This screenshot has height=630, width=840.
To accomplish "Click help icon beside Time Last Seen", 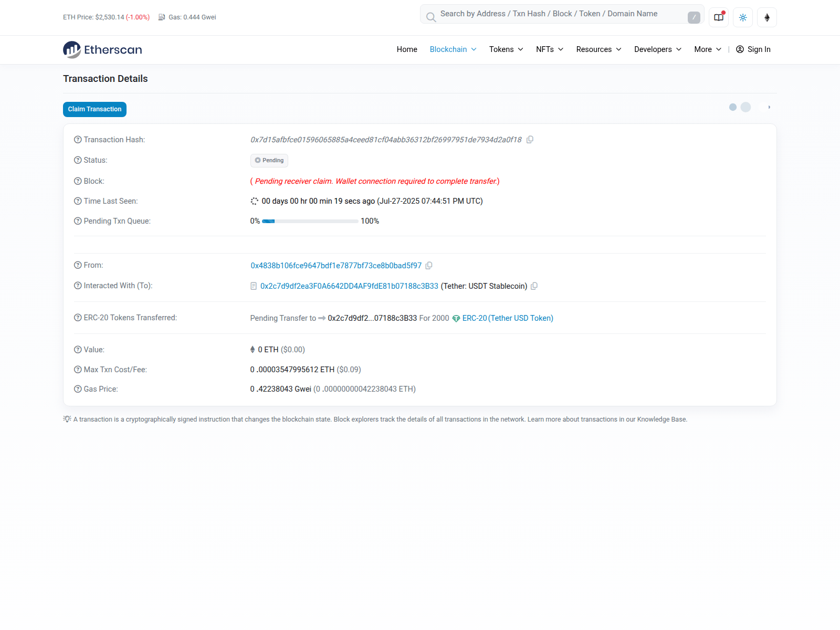I will point(78,201).
